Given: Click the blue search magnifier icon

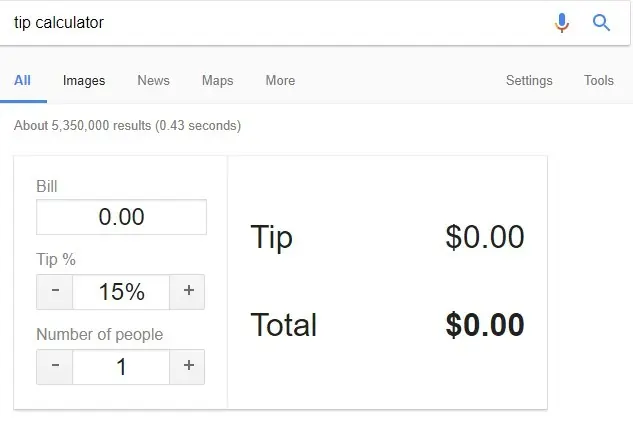Looking at the screenshot, I should click(601, 22).
